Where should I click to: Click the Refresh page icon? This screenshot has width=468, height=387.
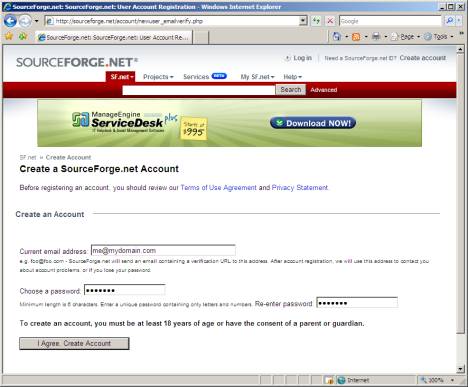tap(316, 21)
